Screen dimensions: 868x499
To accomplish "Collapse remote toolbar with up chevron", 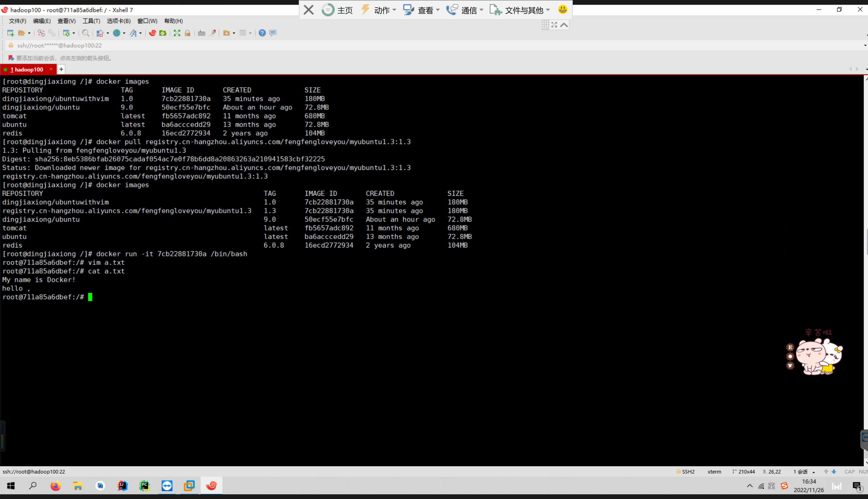I will point(564,25).
